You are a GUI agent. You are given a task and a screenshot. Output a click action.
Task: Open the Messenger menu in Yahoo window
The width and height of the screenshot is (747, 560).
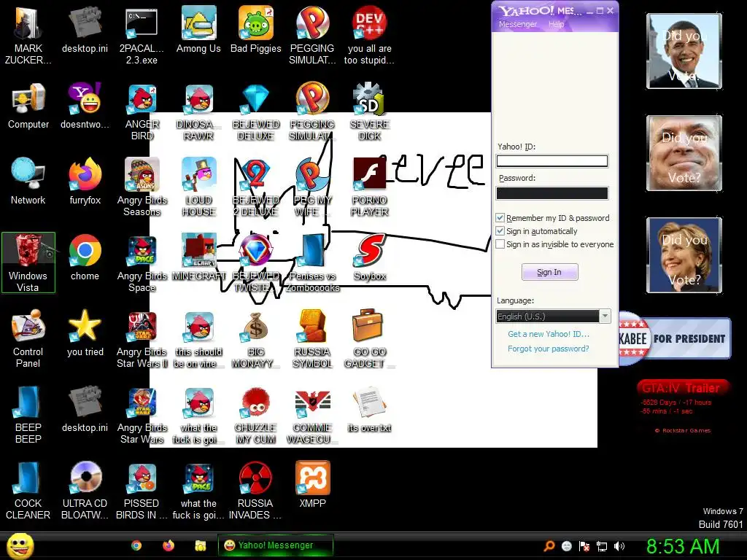[518, 24]
